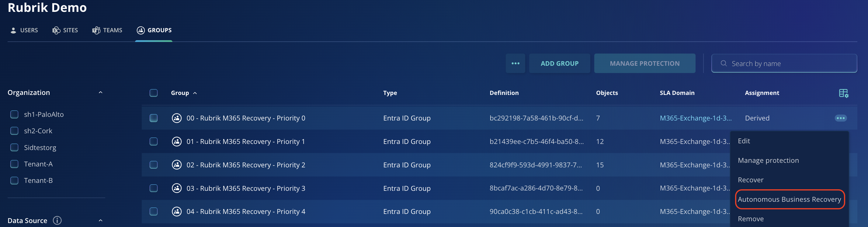Click the table column settings icon
The image size is (868, 227).
click(843, 93)
